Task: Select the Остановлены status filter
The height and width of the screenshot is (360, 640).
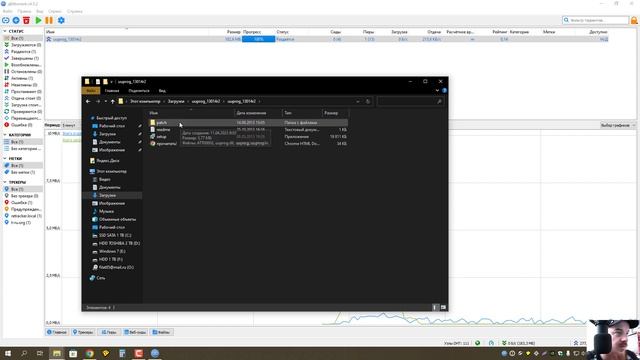Action: tap(23, 71)
